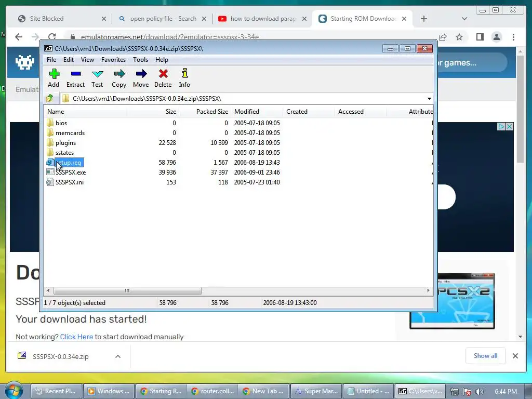Open a new Chrome tab with plus button

point(424,19)
